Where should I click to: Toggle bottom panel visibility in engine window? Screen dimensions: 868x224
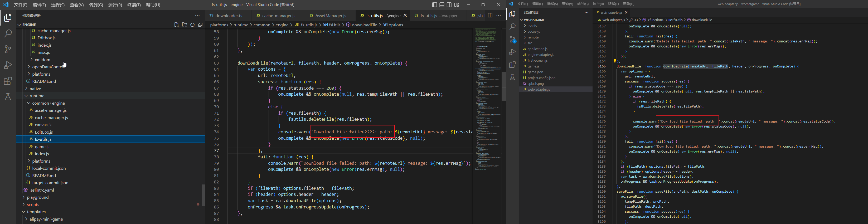click(x=442, y=5)
